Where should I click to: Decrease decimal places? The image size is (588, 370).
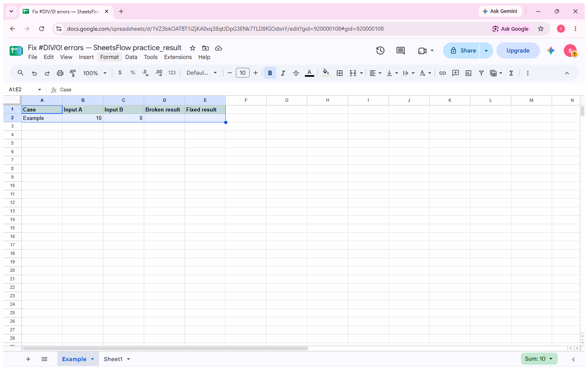pyautogui.click(x=146, y=73)
